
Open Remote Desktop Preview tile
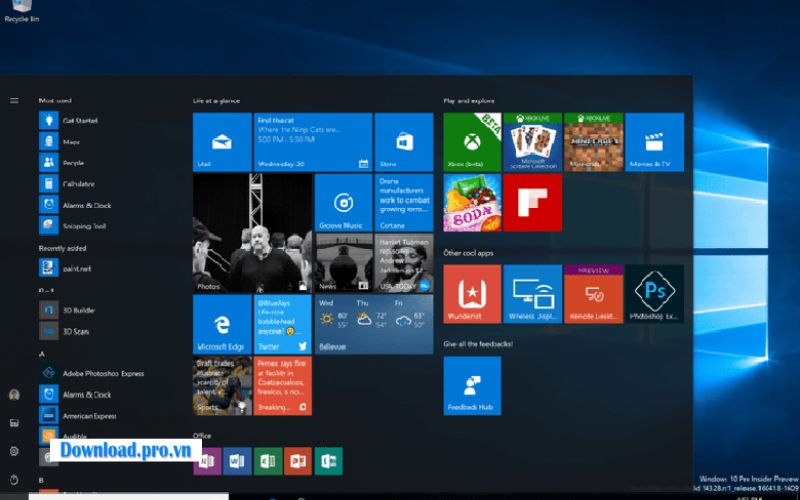593,293
